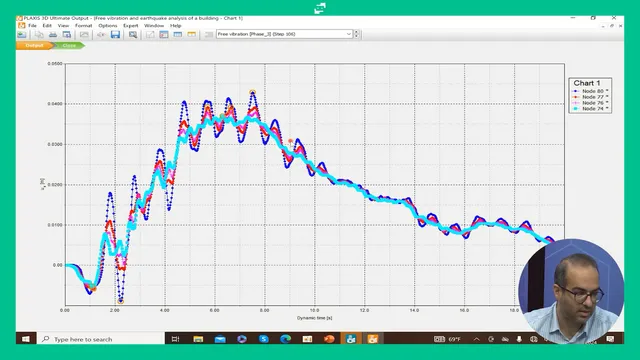Open Microsoft Edge from the taskbar
This screenshot has width=640, height=360.
[285, 339]
